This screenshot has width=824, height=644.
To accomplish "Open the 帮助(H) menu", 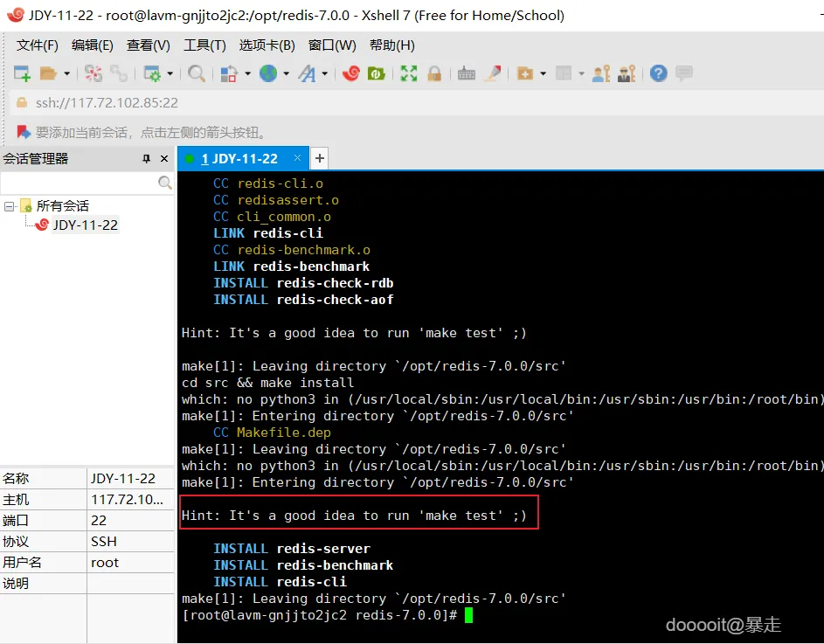I will click(x=392, y=45).
